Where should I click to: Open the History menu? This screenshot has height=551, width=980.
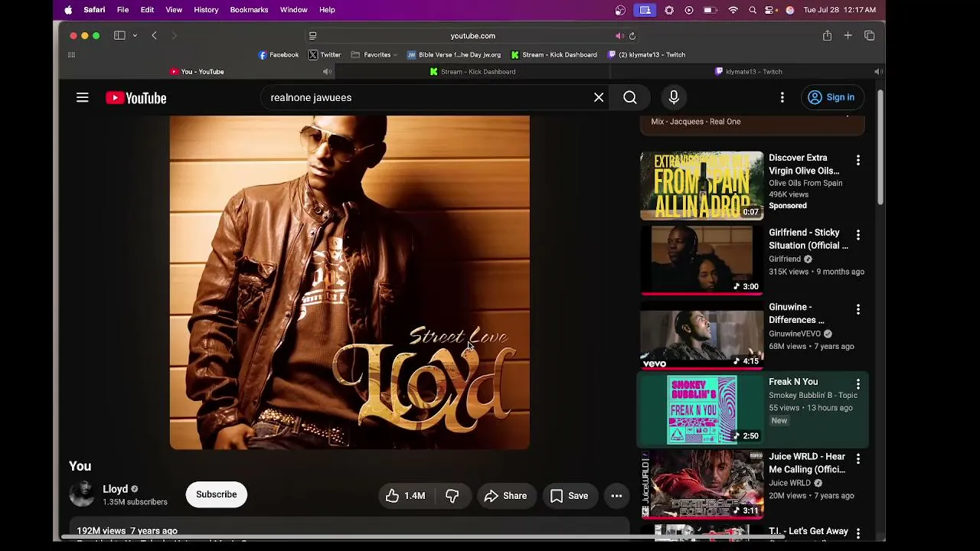[206, 10]
